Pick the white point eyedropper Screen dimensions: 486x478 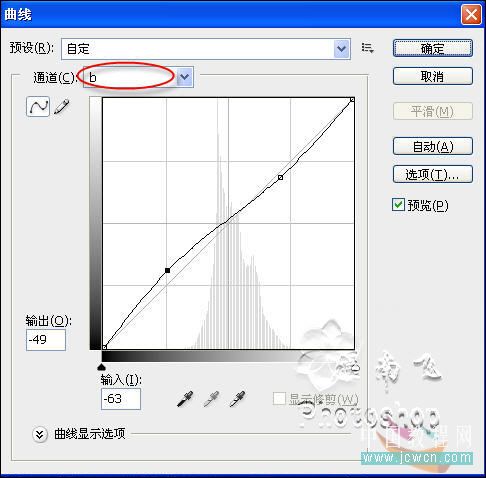click(238, 399)
